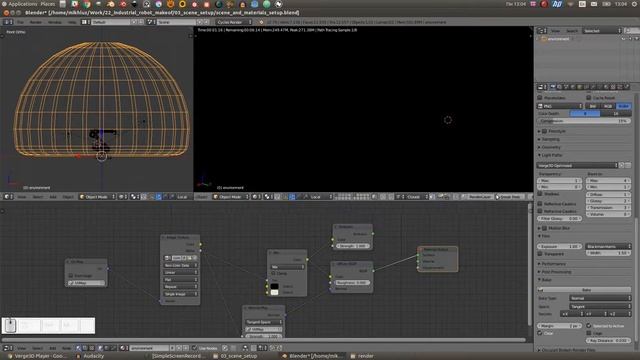This screenshot has width=640, height=360.
Task: Click the node editor's editor type icon
Action: (x=7, y=348)
